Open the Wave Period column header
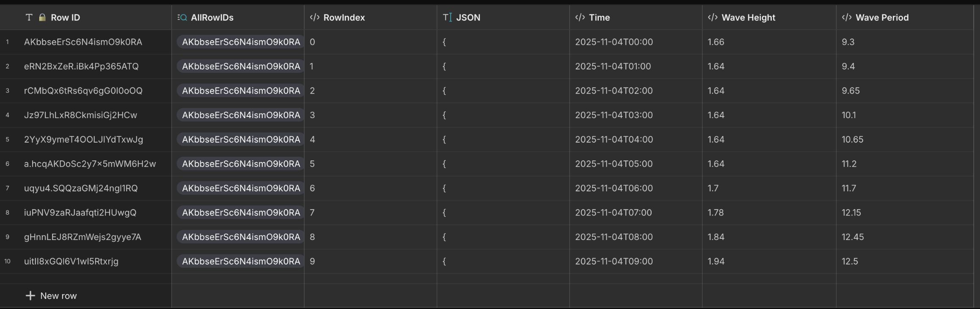The image size is (980, 309). coord(882,17)
